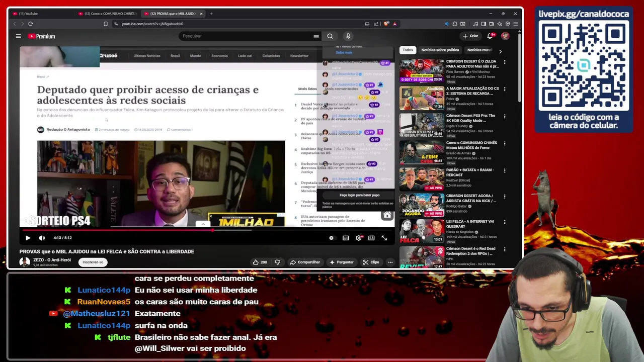The image size is (644, 362).
Task: Play the video with the play button
Action: click(x=28, y=238)
